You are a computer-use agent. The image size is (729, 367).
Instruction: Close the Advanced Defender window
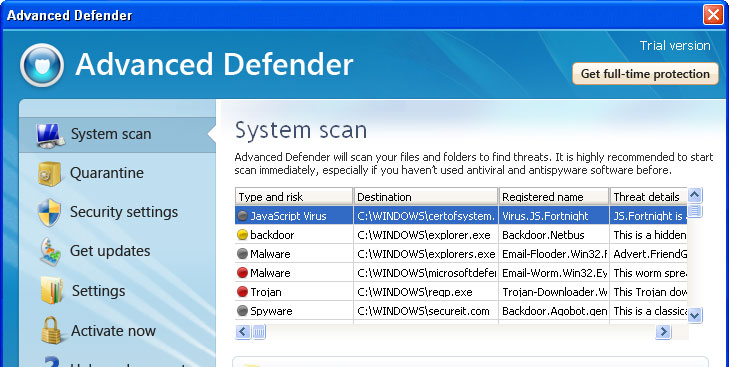(x=713, y=15)
